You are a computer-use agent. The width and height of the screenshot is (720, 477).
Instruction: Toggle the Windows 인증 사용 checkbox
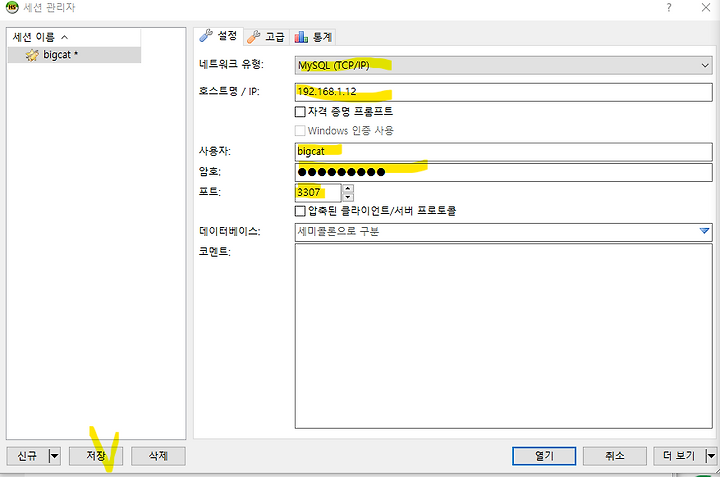300,131
